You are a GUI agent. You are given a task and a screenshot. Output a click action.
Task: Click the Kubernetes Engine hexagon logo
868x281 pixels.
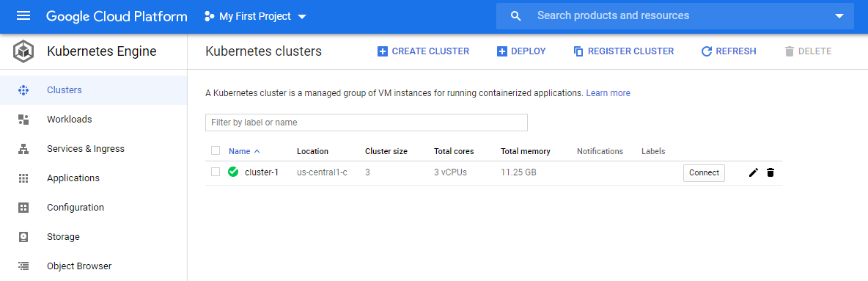[23, 52]
